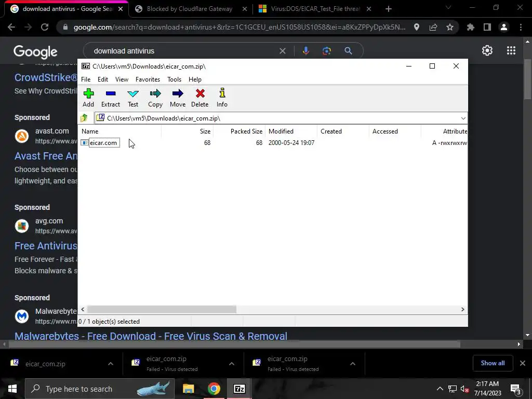Select the eicar.com file entry
This screenshot has height=399, width=532.
click(104, 143)
